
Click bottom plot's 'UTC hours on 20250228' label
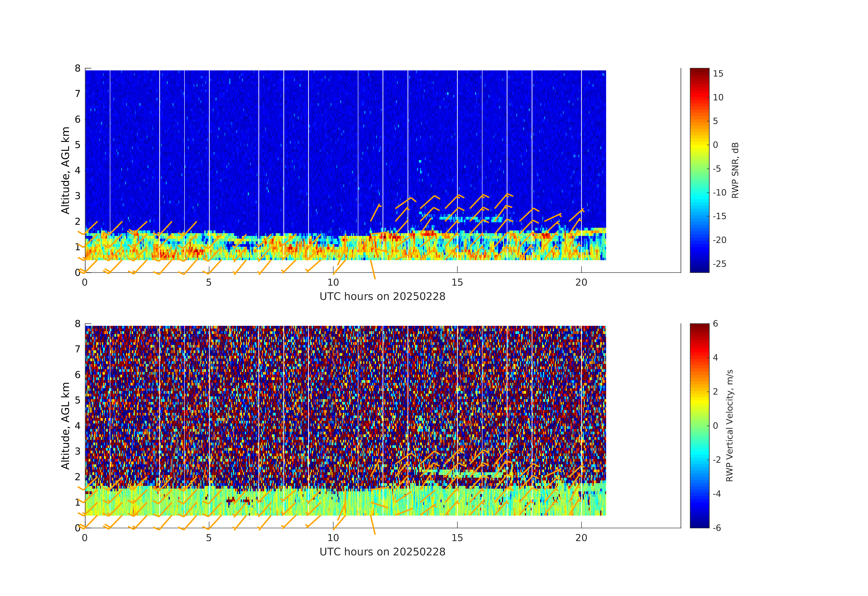tap(382, 552)
